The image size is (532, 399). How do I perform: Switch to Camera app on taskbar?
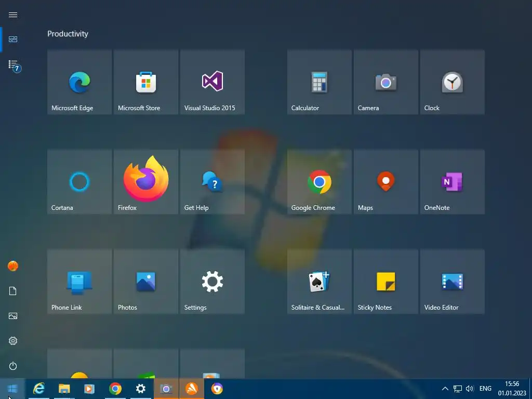click(x=166, y=389)
